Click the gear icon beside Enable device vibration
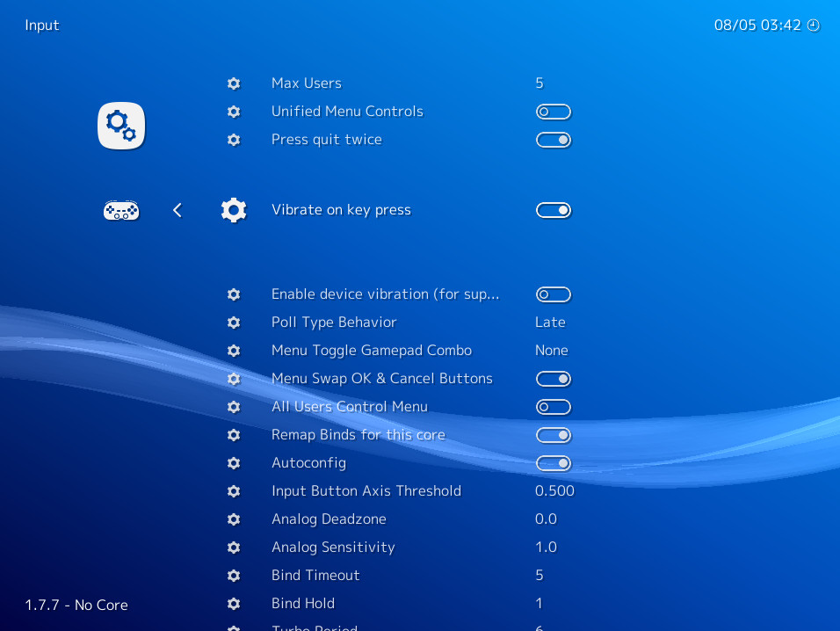 [x=234, y=294]
